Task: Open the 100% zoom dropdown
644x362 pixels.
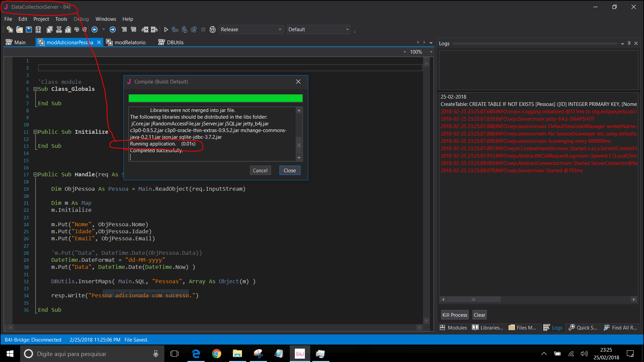Action: (x=431, y=52)
